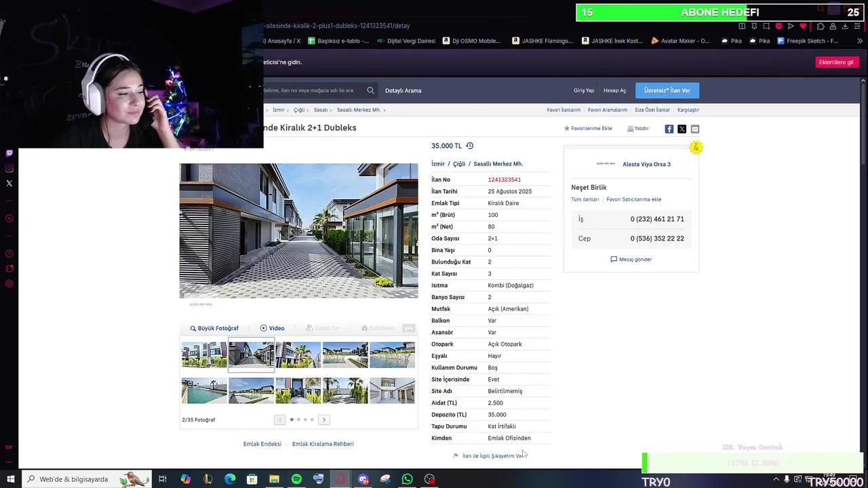Open File Explorer from taskbar
The height and width of the screenshot is (488, 868).
(x=274, y=479)
